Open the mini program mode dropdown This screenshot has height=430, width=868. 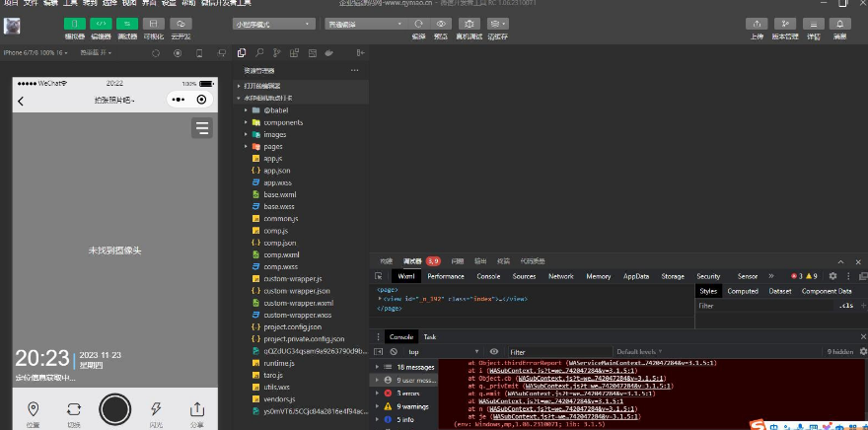(x=273, y=23)
